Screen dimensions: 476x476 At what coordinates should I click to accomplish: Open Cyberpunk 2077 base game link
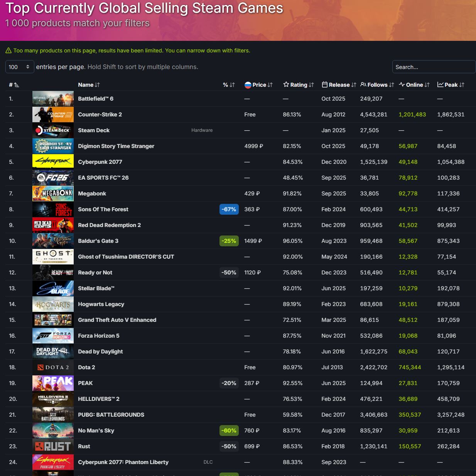pyautogui.click(x=100, y=162)
